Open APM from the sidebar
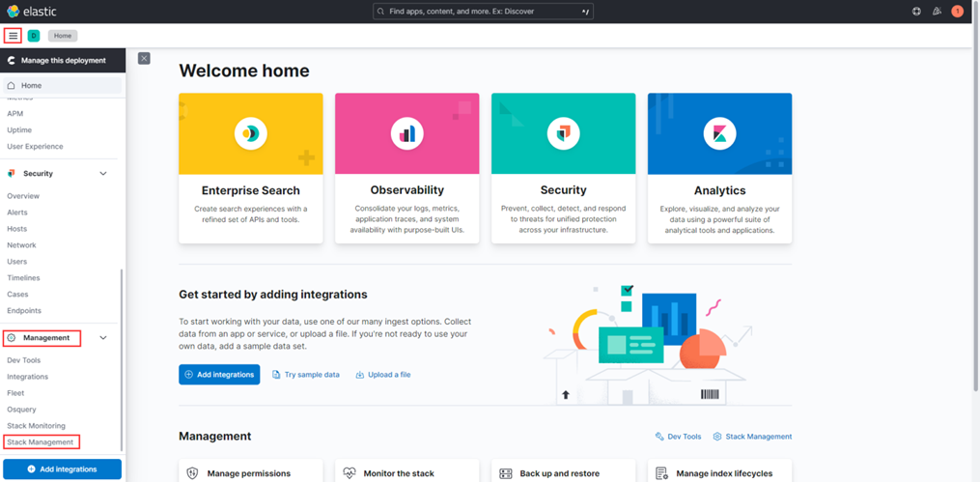 click(15, 114)
